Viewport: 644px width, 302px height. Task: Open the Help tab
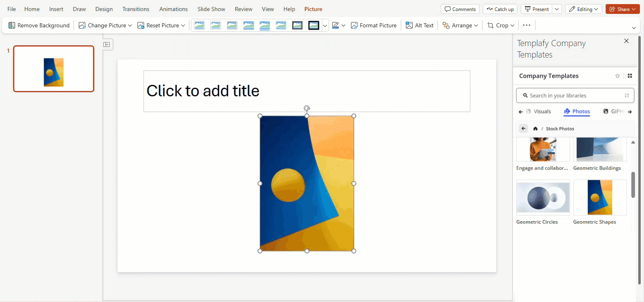coord(289,9)
